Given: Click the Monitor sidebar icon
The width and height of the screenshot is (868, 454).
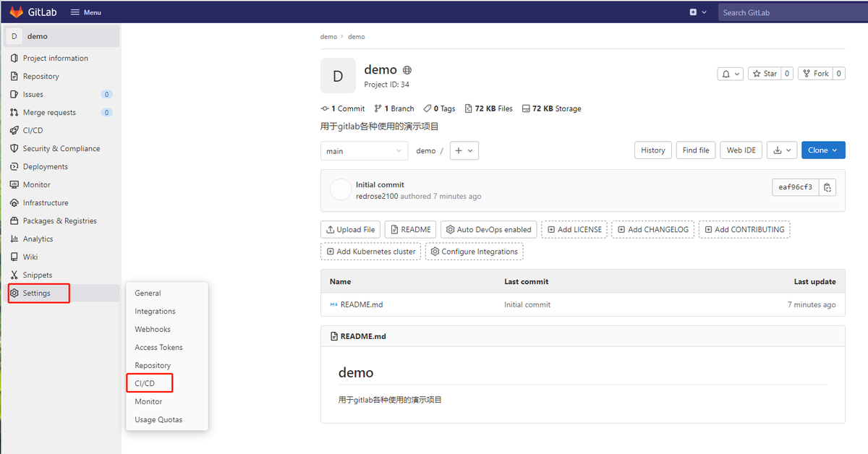Looking at the screenshot, I should click(14, 184).
